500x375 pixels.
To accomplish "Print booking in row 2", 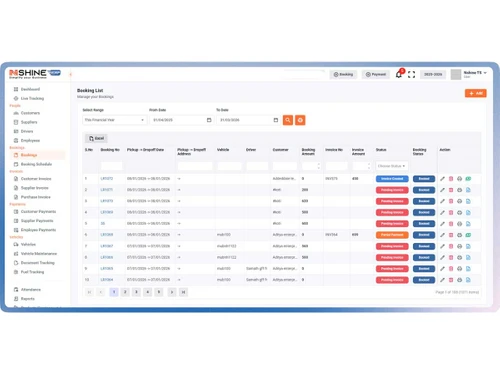I will [x=459, y=190].
